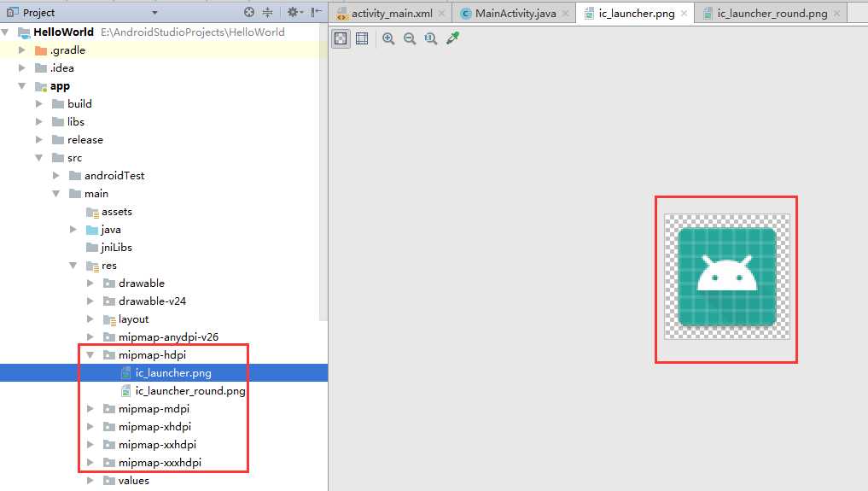Hide the Project tool window
The image size is (868, 491).
coord(316,12)
